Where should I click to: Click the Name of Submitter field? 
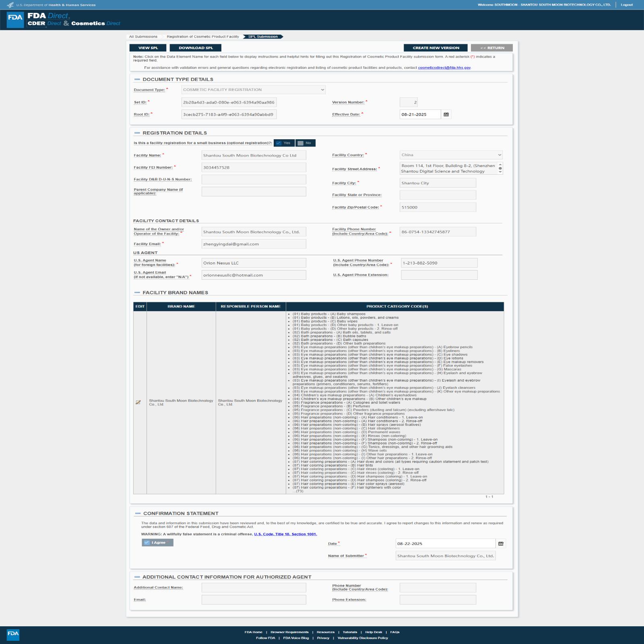[x=446, y=556]
